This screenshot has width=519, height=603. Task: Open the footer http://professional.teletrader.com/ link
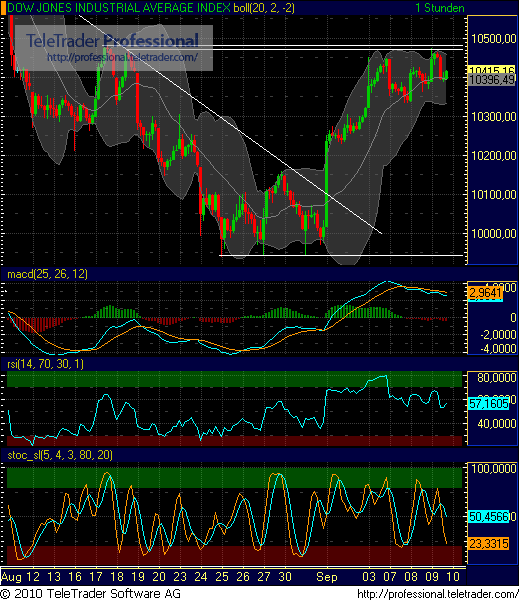pyautogui.click(x=437, y=594)
